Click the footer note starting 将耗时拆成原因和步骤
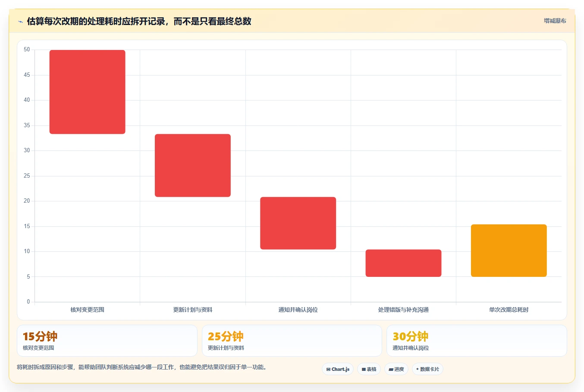The width and height of the screenshot is (584, 392). [x=143, y=367]
